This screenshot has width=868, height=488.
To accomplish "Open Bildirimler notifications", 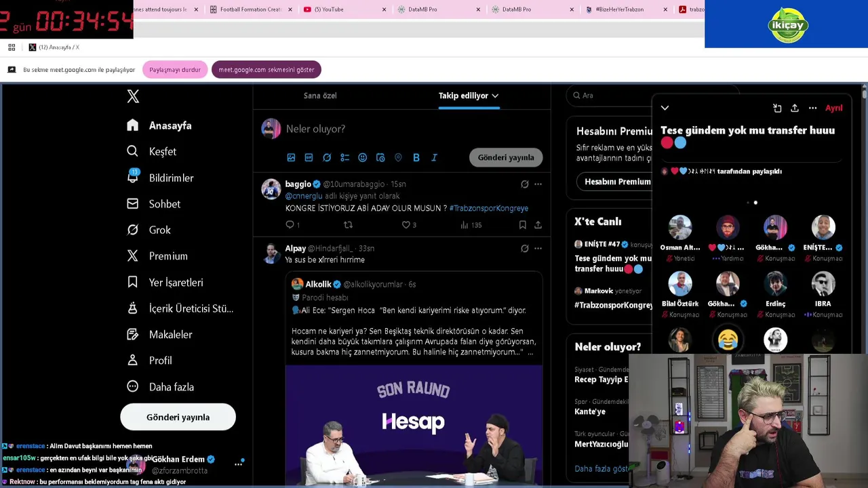I will coord(160,178).
